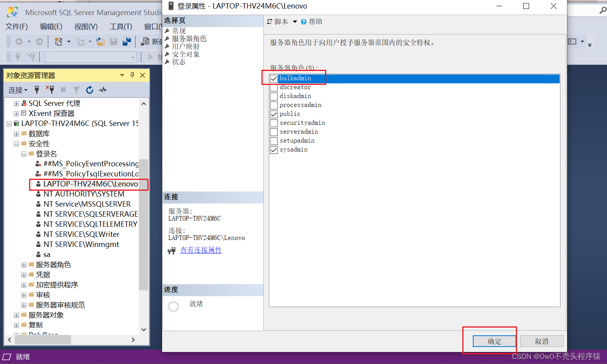Click the 取消 button
This screenshot has height=364, width=607.
(542, 341)
